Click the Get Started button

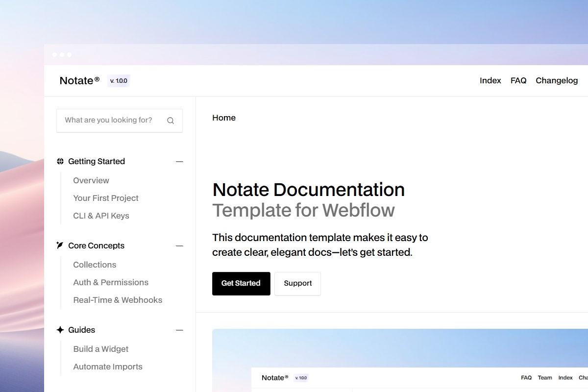241,284
